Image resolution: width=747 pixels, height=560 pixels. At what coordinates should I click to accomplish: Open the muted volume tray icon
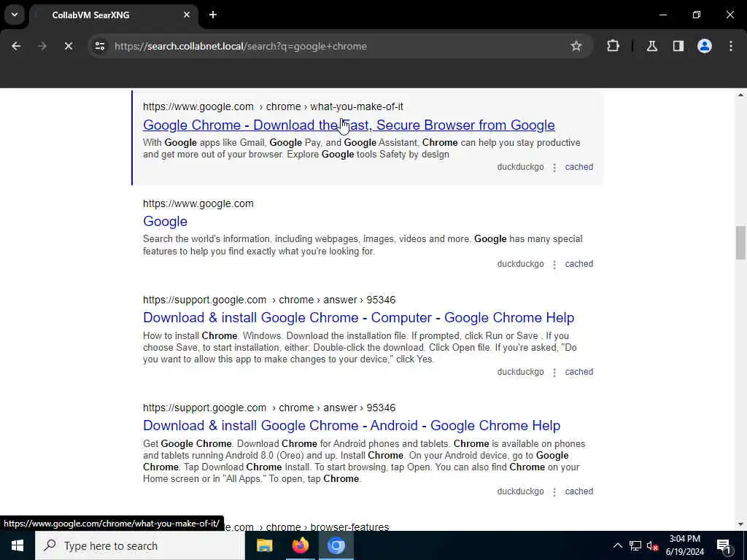(x=652, y=545)
